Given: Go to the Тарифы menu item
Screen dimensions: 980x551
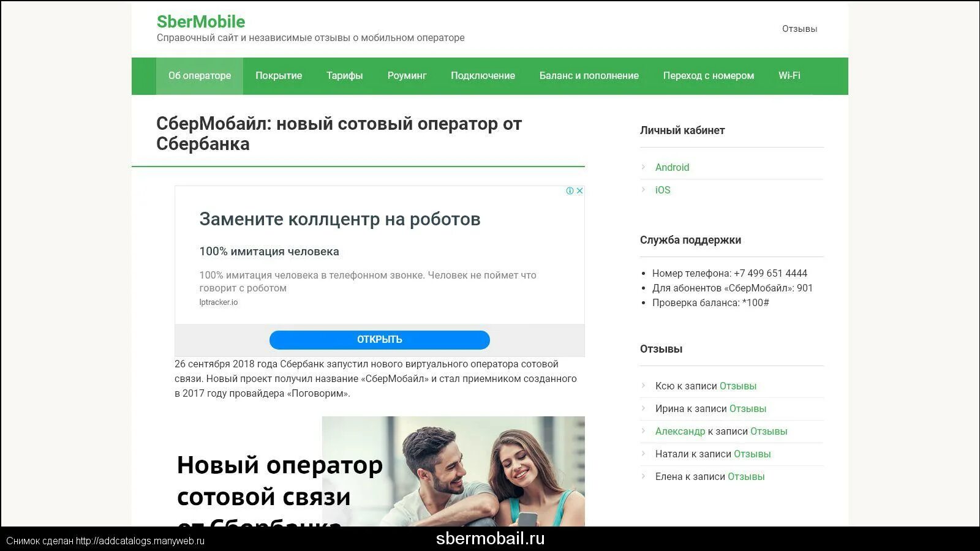Looking at the screenshot, I should coord(344,76).
